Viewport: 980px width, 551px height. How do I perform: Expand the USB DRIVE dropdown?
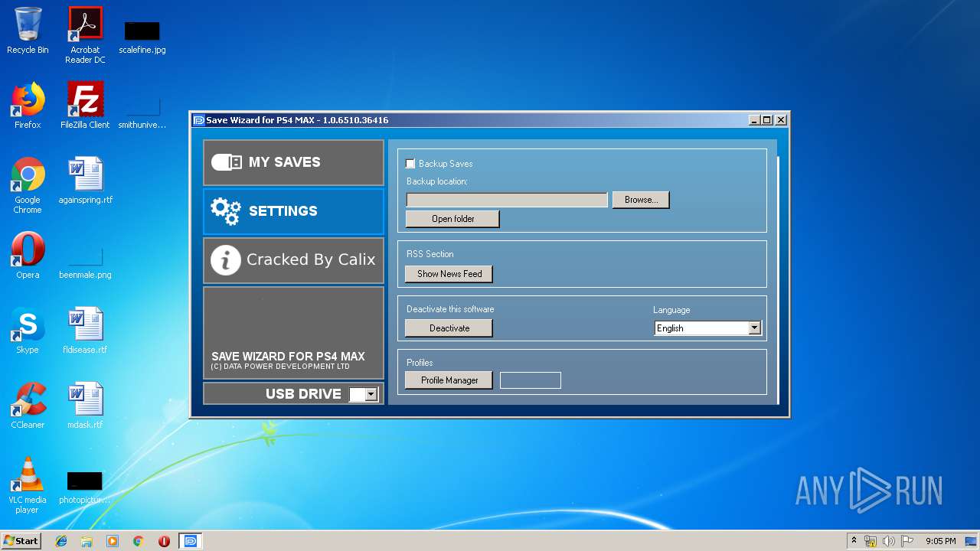364,395
